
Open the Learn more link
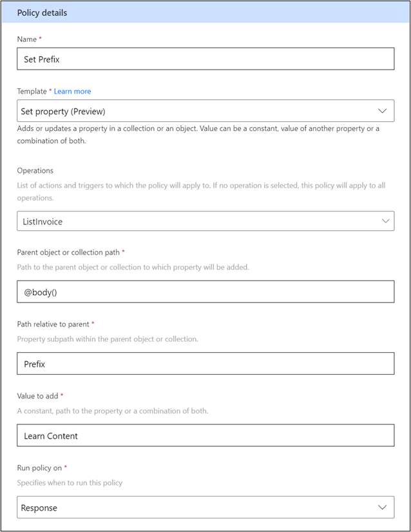tap(73, 92)
